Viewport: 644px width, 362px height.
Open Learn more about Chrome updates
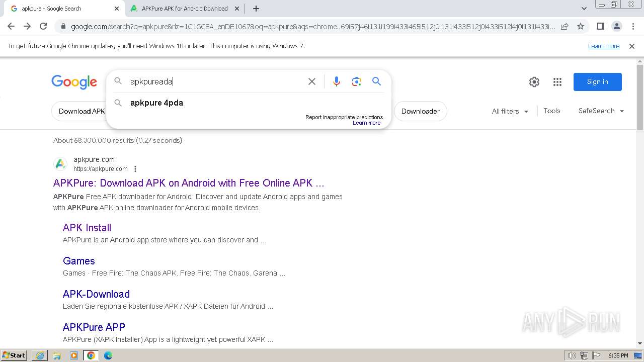[604, 46]
